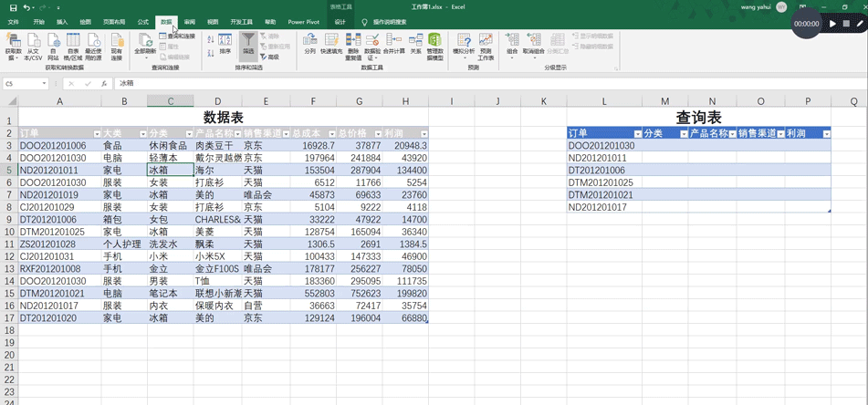The height and width of the screenshot is (405, 868).
Task: Click 现有连接 (Existing Connections) icon
Action: (116, 47)
